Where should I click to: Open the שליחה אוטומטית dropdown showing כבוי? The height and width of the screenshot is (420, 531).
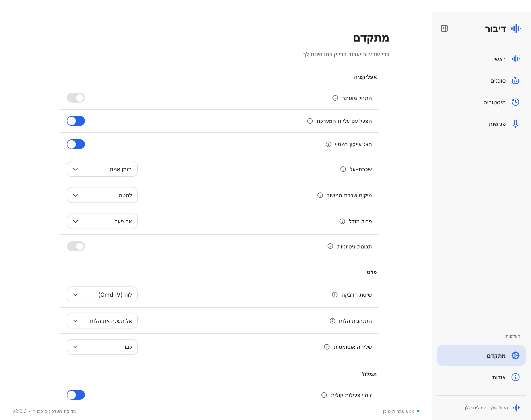102,347
